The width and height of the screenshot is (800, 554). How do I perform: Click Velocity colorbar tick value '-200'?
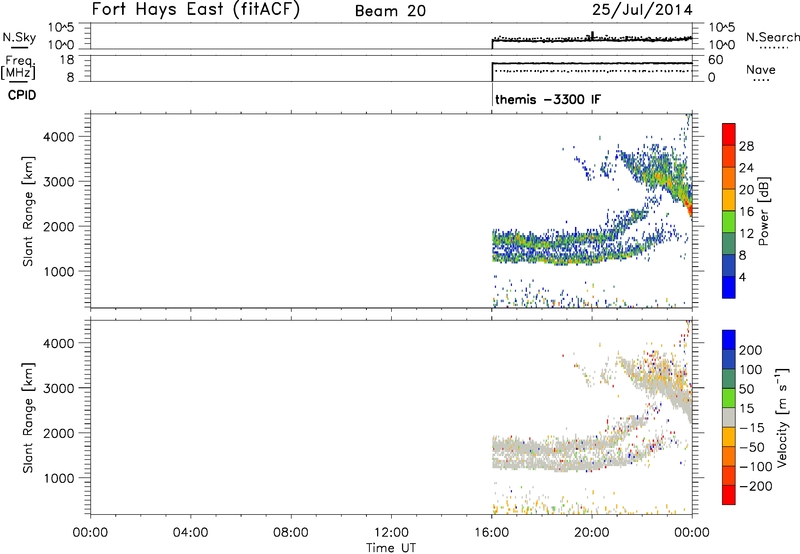[x=755, y=486]
